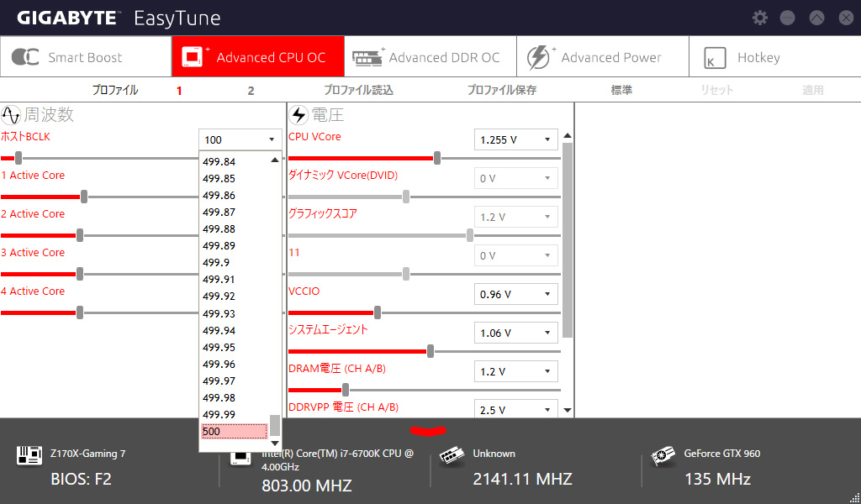Click the voltage lightning bolt icon
Viewport: 861px width, 504px height.
(298, 115)
